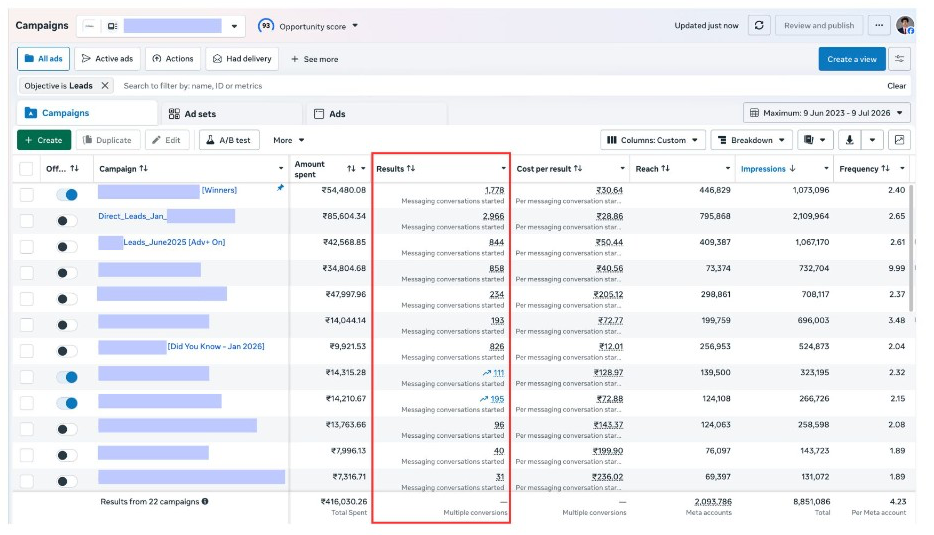
Task: Sort by Amount spent arrows
Action: click(351, 169)
